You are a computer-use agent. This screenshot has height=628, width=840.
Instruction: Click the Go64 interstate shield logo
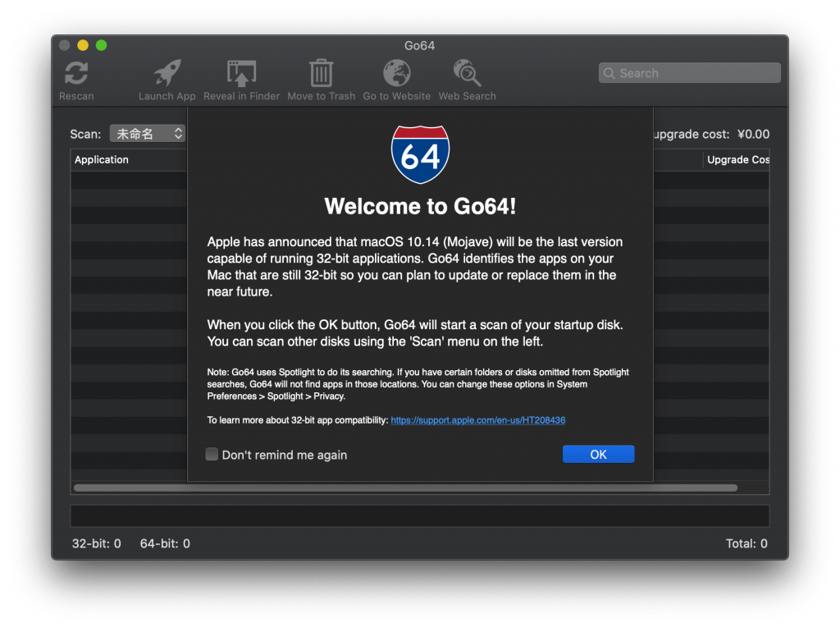(x=420, y=154)
